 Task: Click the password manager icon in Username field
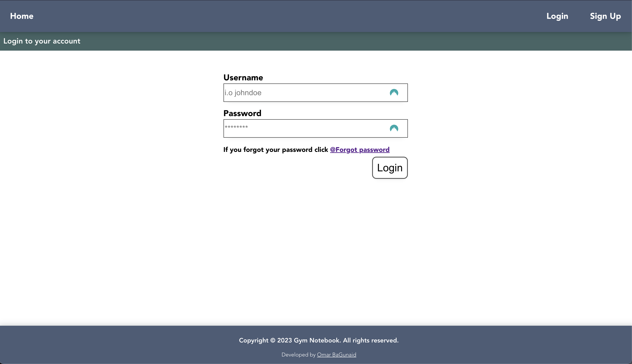pos(394,93)
